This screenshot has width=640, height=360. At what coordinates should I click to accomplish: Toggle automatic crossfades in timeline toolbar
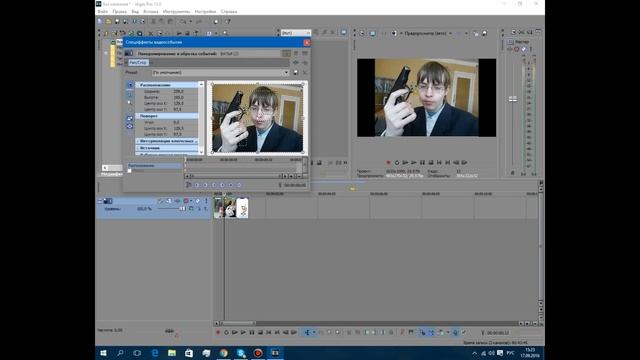pos(431,333)
